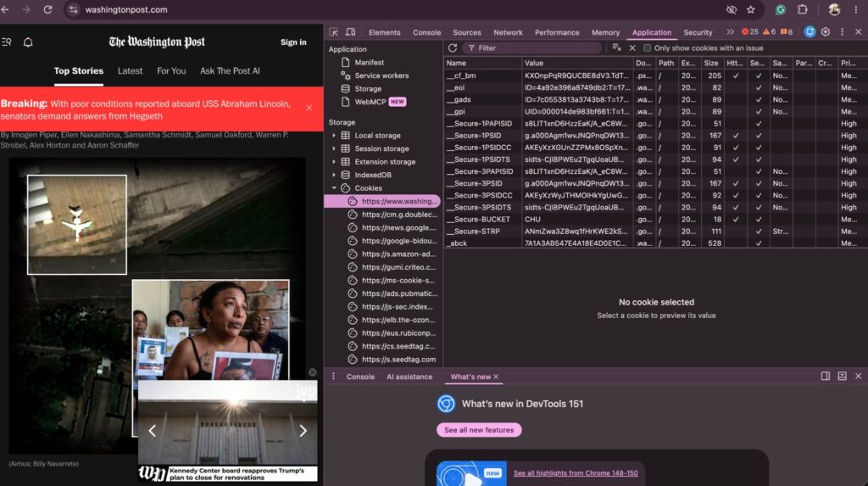Screen dimensions: 868x486
Task: Expand IndexedDB tree node
Action: point(334,175)
